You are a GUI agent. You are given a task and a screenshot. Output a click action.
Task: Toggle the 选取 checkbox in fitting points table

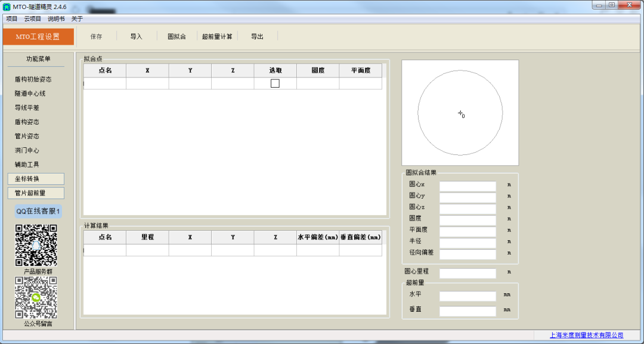click(x=275, y=83)
